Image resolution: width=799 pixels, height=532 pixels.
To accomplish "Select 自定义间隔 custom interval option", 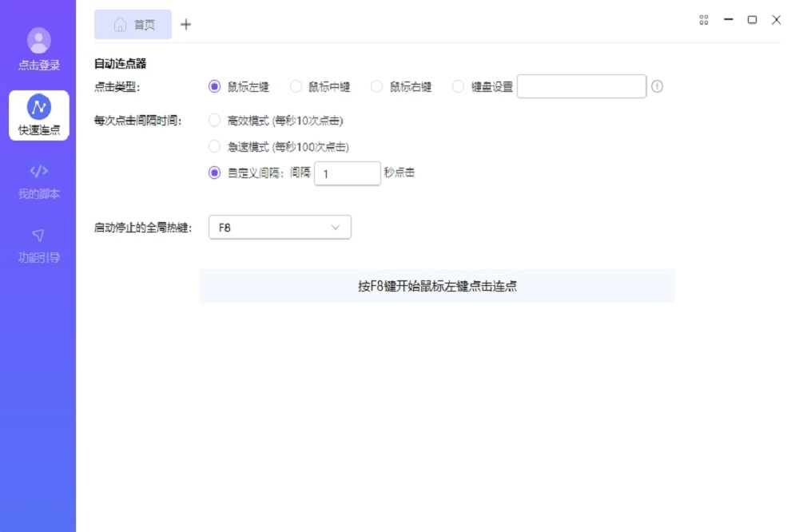I will pos(214,173).
